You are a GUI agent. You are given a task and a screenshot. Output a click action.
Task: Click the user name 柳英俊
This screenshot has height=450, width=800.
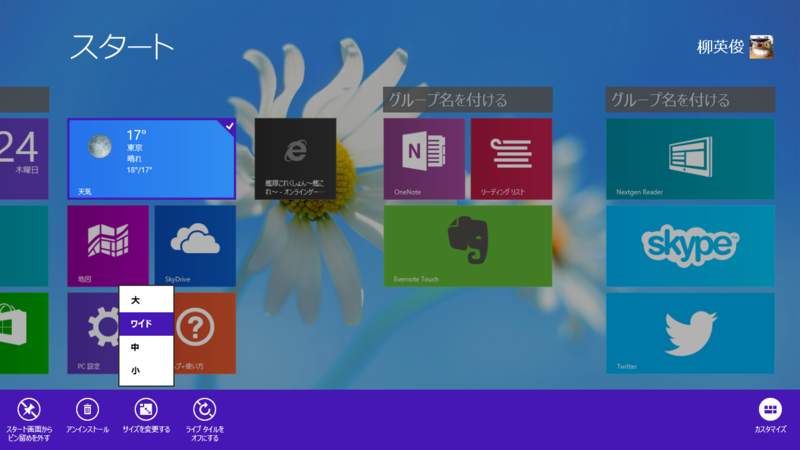click(x=720, y=47)
